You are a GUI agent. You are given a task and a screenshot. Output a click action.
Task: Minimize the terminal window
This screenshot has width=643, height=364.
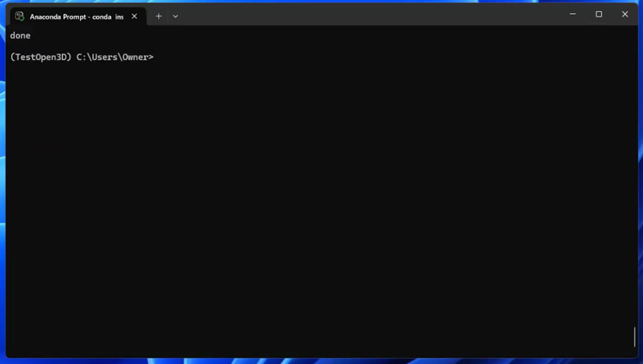point(573,14)
